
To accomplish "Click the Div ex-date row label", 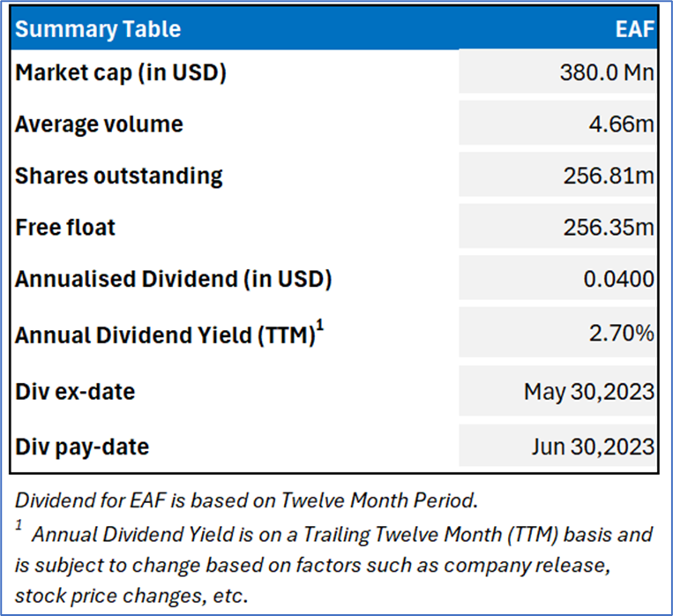I will pos(75,391).
